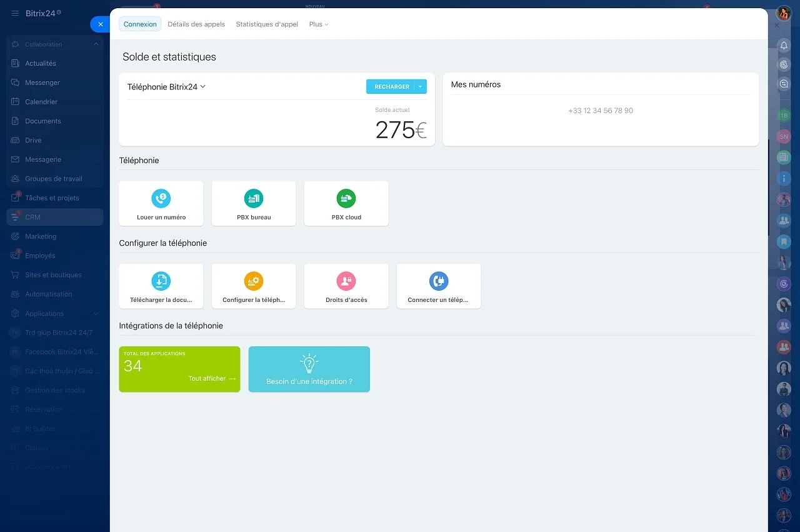Click the Tout afficher link
The image size is (800, 532).
(x=212, y=379)
